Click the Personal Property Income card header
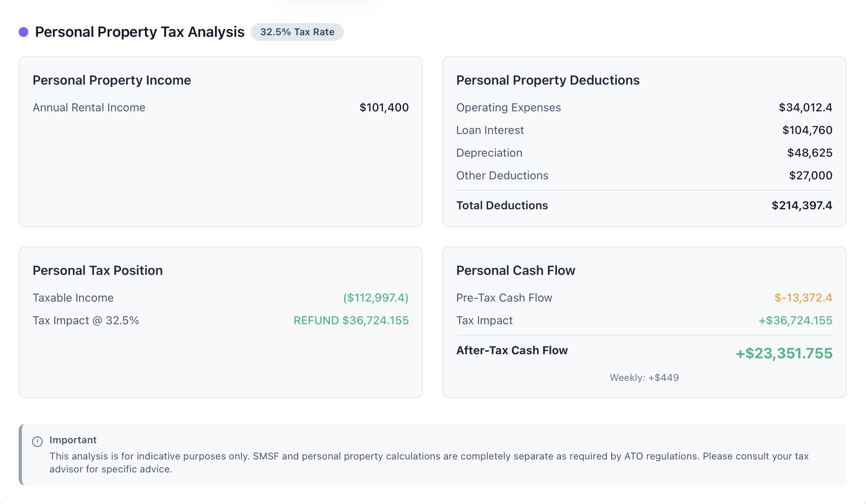The width and height of the screenshot is (866, 504). [112, 80]
